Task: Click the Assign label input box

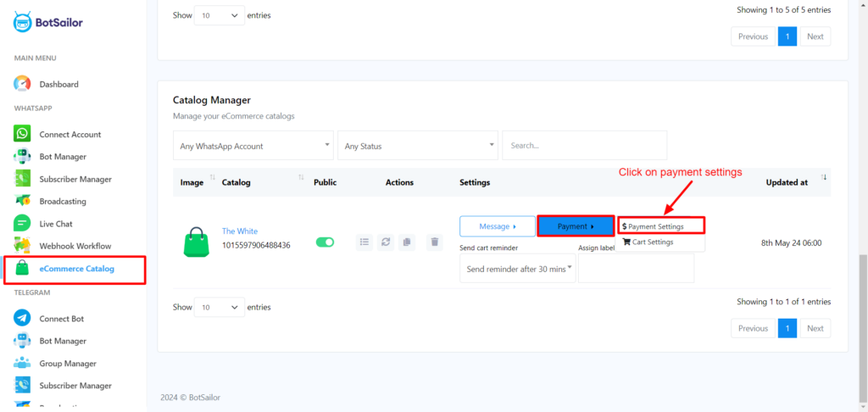Action: pyautogui.click(x=636, y=269)
